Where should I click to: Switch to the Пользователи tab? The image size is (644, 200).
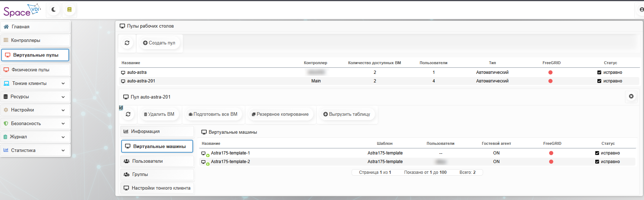[x=157, y=161]
